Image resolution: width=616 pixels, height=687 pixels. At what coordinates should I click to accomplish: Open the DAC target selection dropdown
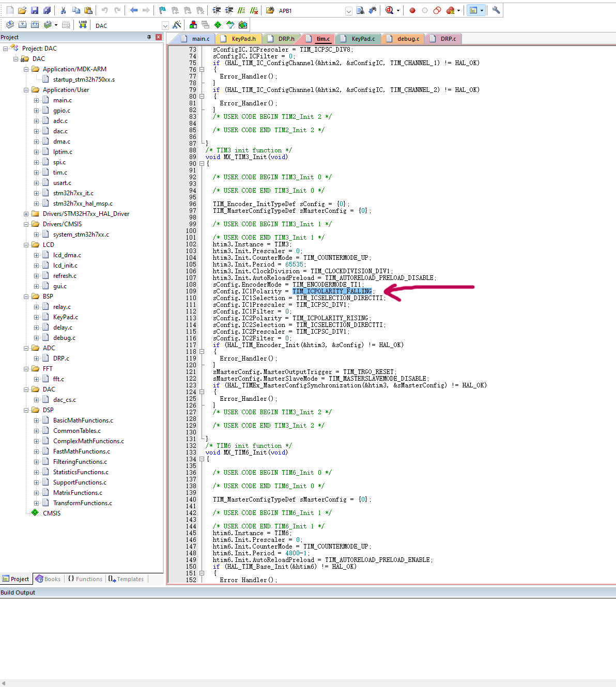click(x=165, y=25)
